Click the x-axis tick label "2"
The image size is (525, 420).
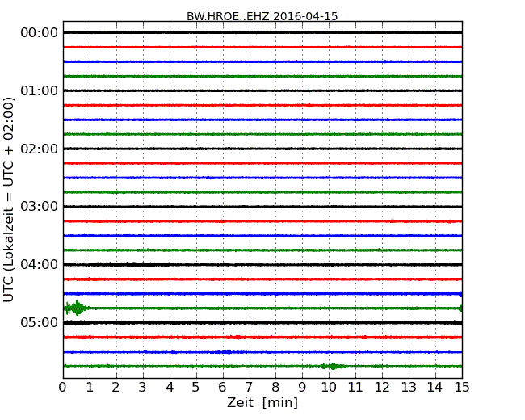click(x=115, y=388)
